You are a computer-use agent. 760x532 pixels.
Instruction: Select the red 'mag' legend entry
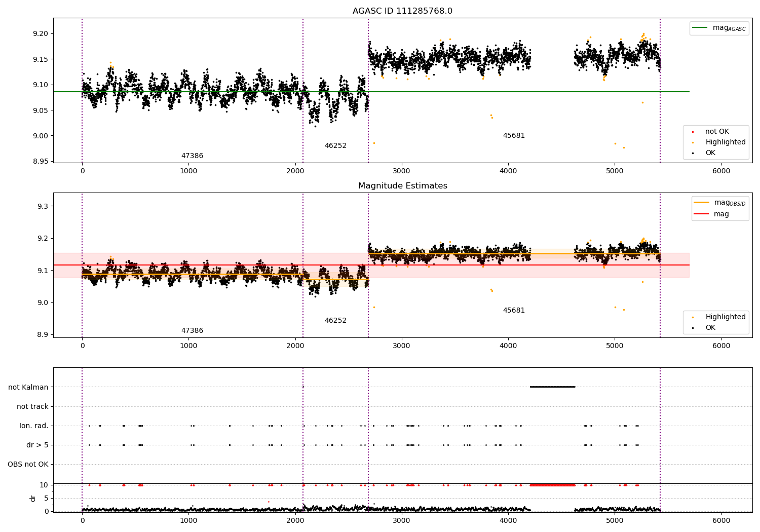point(711,214)
